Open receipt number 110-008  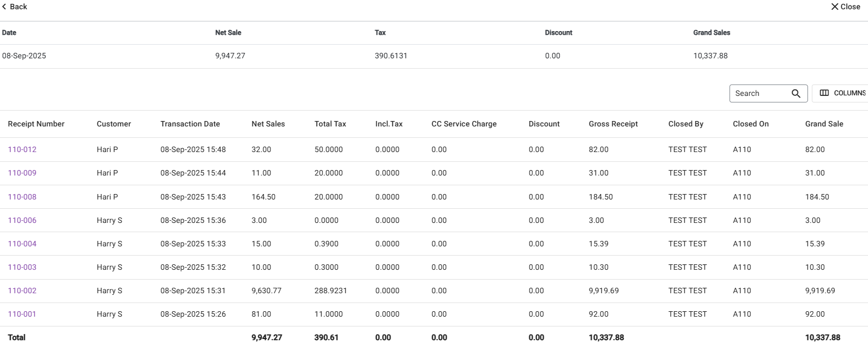[22, 197]
